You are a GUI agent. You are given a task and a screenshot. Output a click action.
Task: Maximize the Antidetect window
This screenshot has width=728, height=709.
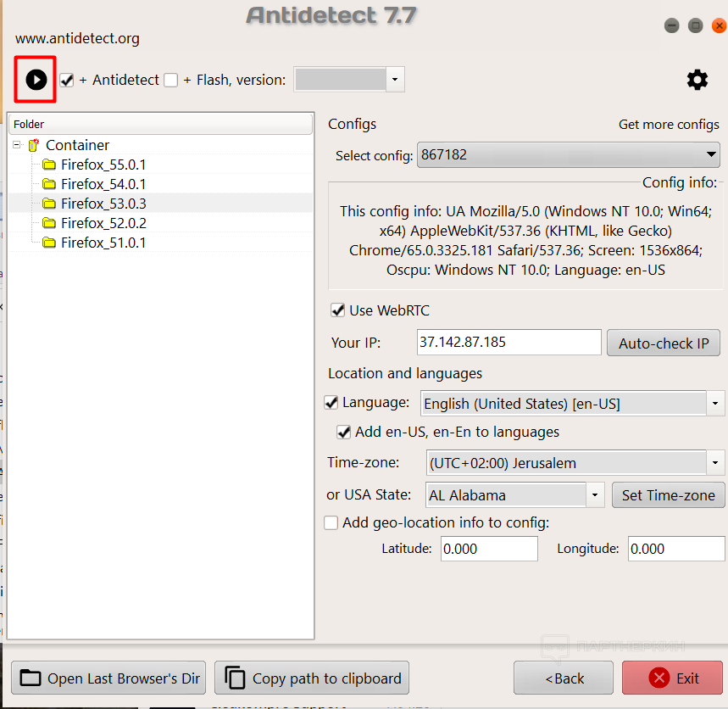(695, 25)
